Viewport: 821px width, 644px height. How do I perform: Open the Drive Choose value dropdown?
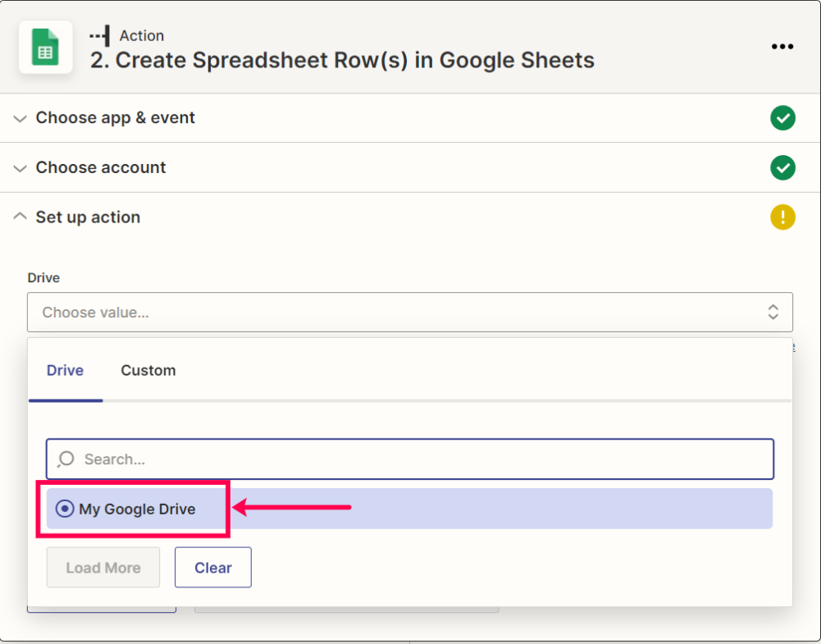pos(410,312)
